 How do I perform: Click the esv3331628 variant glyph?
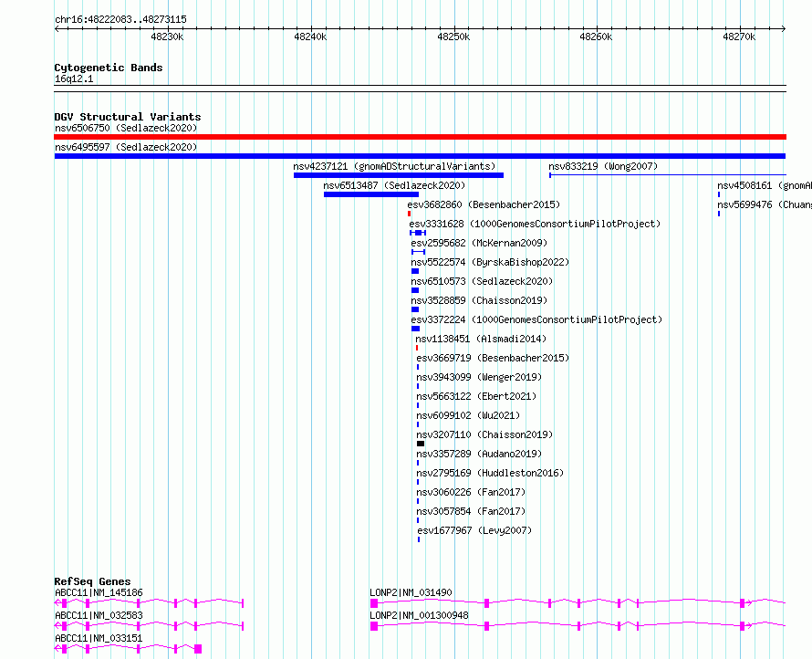point(418,233)
